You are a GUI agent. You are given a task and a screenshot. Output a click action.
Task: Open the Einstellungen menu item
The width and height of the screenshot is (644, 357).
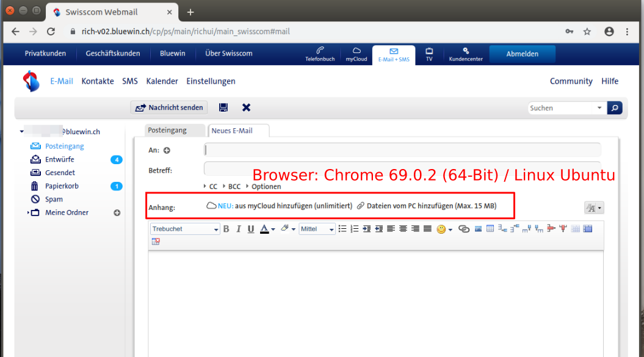tap(211, 81)
